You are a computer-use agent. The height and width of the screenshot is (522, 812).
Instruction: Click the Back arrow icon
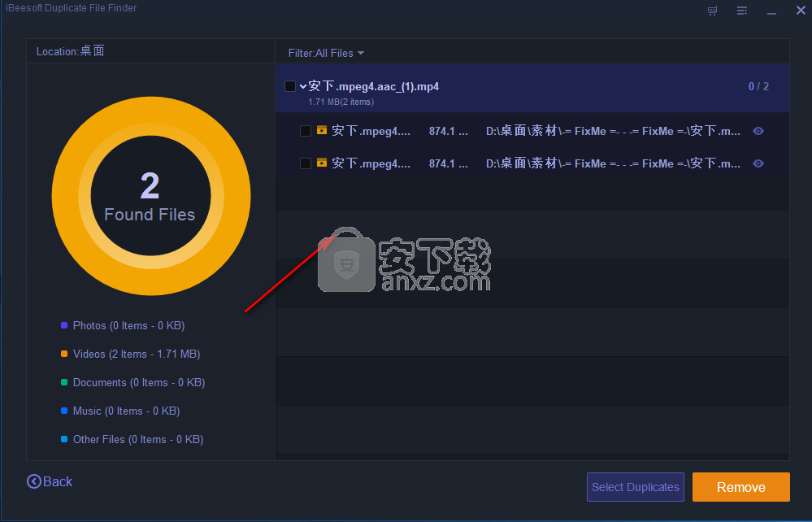[x=33, y=481]
